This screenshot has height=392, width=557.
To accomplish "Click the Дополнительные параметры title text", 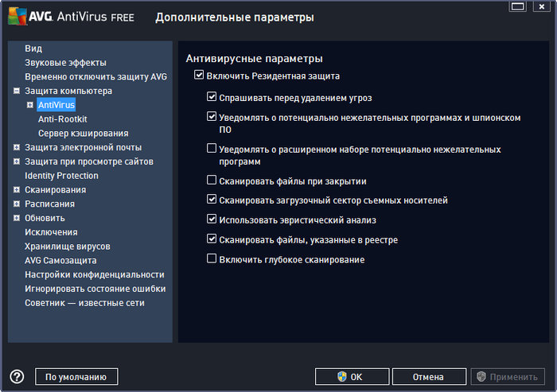I will click(x=235, y=17).
